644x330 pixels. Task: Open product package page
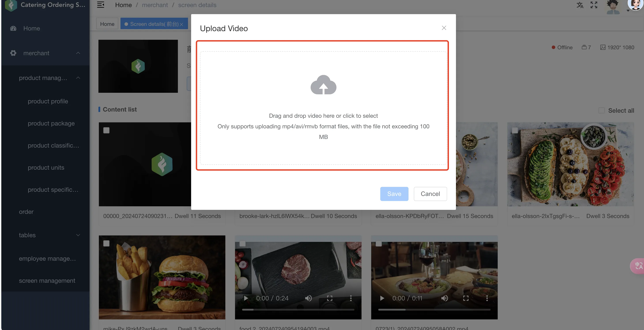[x=51, y=123]
